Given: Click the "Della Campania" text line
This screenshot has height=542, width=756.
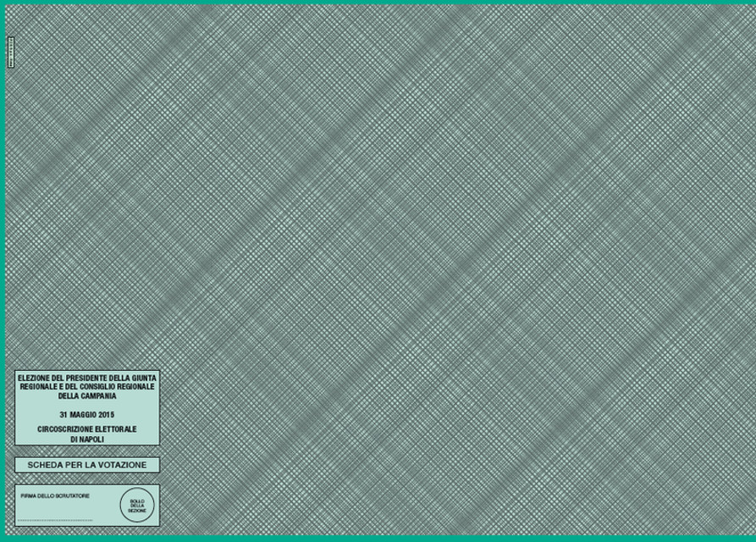Looking at the screenshot, I should pos(87,395).
